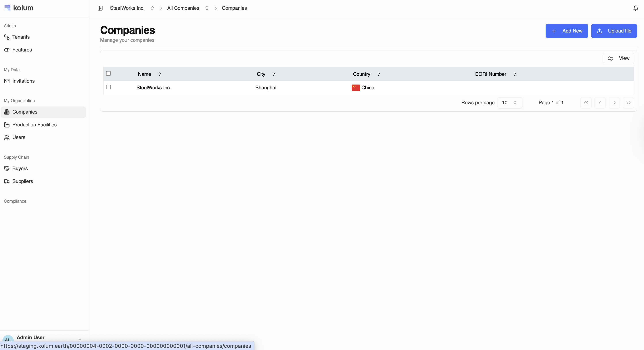644x350 pixels.
Task: Check the SteelWorks Inc. row checkbox
Action: [x=108, y=87]
